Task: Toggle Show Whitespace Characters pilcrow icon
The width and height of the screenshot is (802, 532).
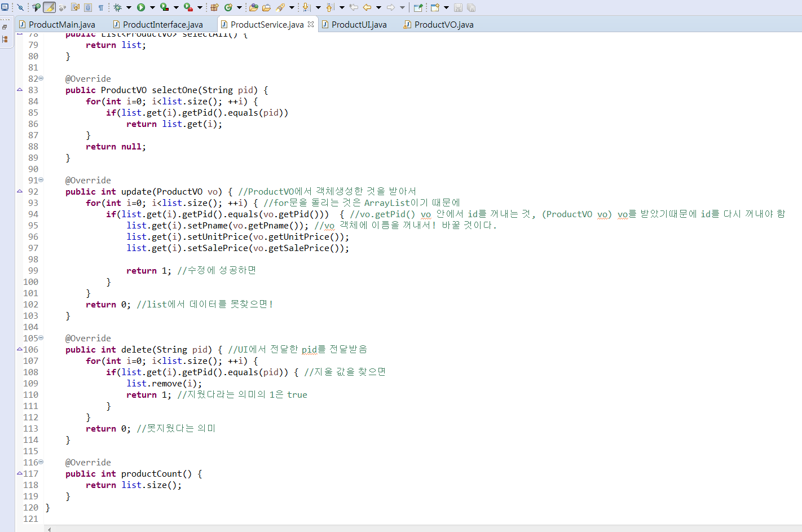Action: 101,7
